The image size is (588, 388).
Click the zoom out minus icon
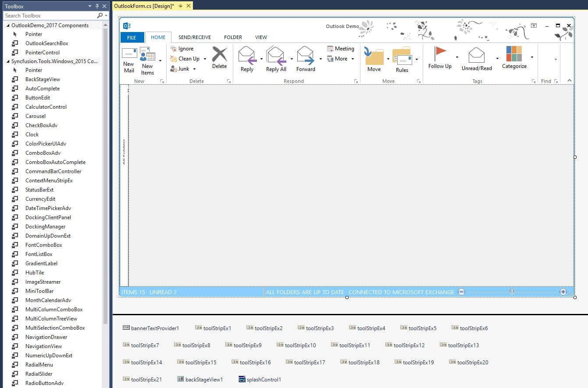click(x=461, y=292)
